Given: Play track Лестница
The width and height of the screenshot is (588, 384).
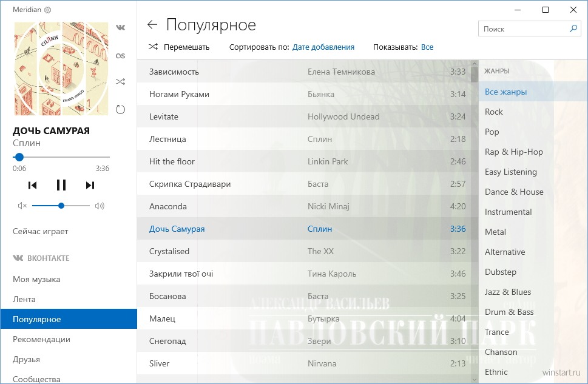Looking at the screenshot, I should point(305,139).
